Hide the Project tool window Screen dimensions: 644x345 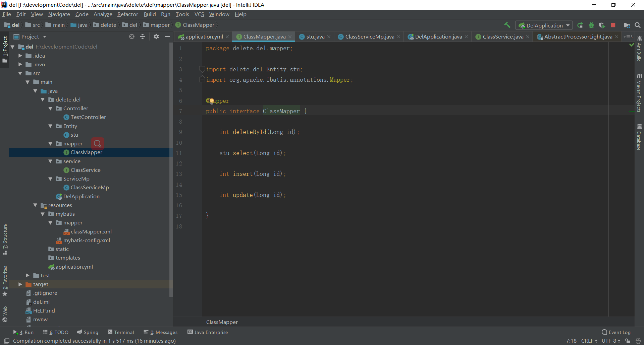pyautogui.click(x=167, y=37)
